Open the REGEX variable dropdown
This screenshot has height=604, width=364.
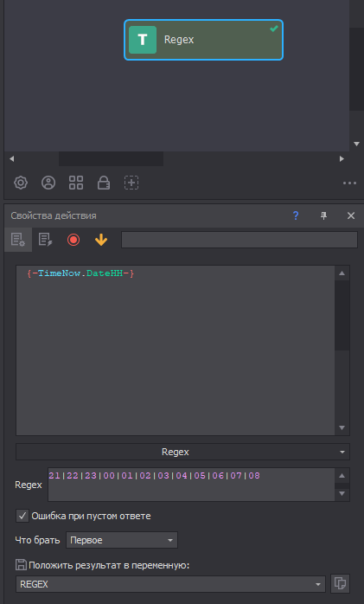click(x=170, y=584)
